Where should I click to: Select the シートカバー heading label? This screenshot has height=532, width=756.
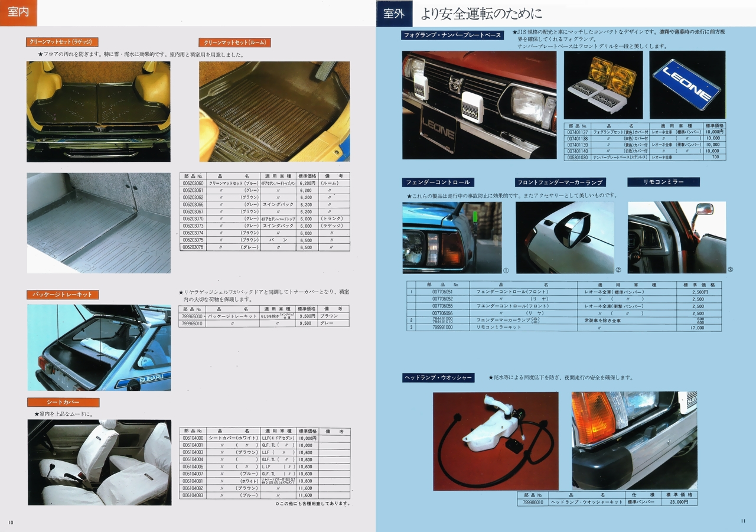point(63,403)
